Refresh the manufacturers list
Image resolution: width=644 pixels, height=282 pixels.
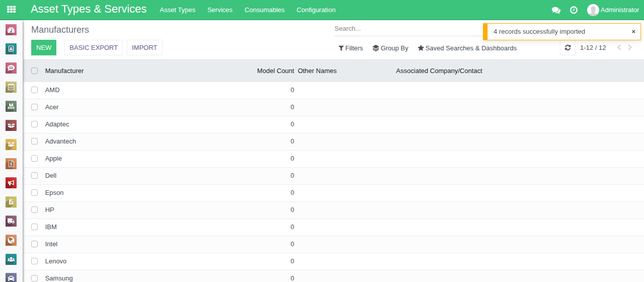pos(568,48)
